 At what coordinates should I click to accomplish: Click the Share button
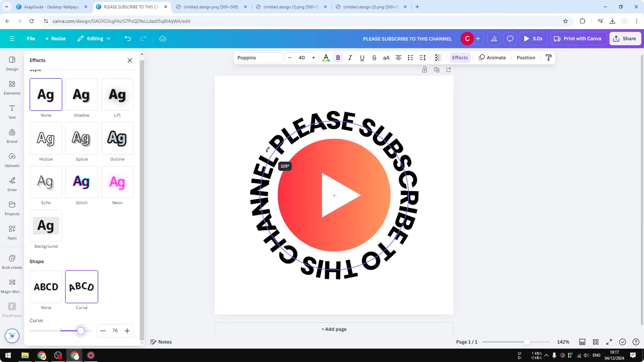coord(625,38)
